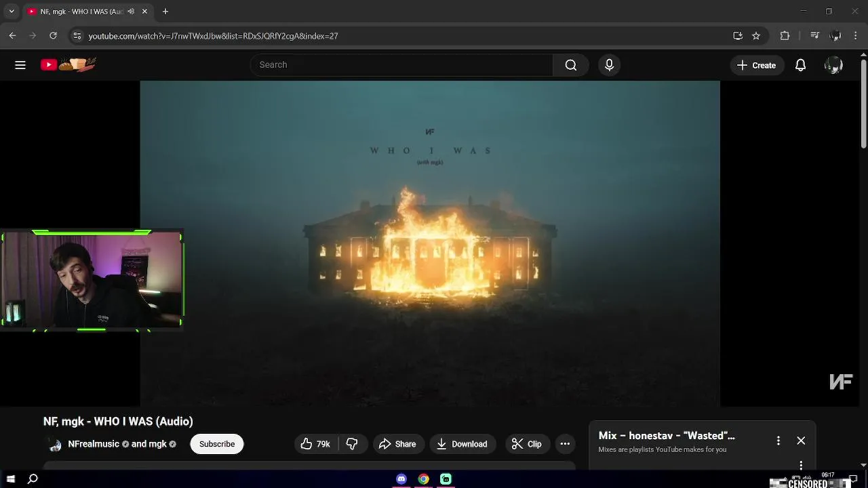This screenshot has height=488, width=868.
Task: Switch to Chrome in the taskbar
Action: pyautogui.click(x=424, y=479)
